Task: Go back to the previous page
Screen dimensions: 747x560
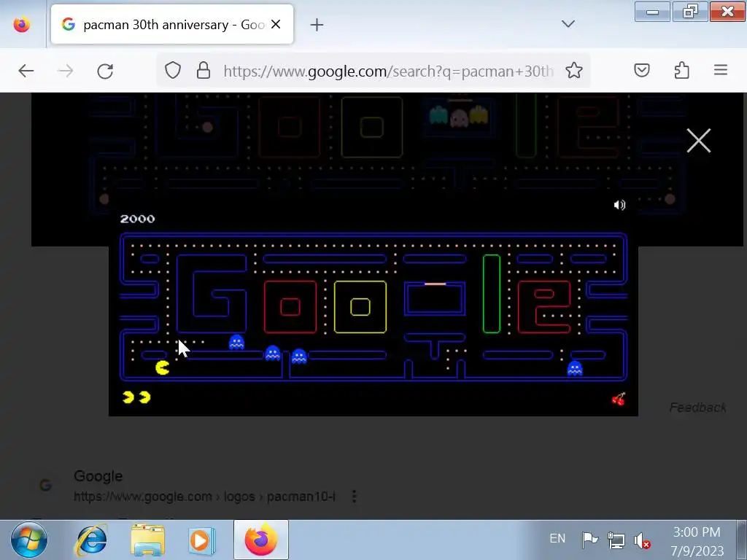Action: pos(26,71)
